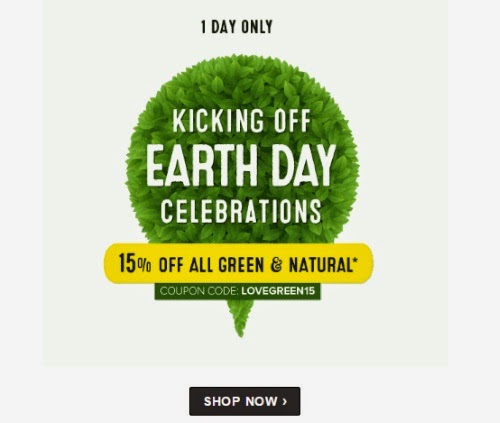This screenshot has width=500, height=423.
Task: Click the 15% figure on yellow banner
Action: [x=135, y=264]
